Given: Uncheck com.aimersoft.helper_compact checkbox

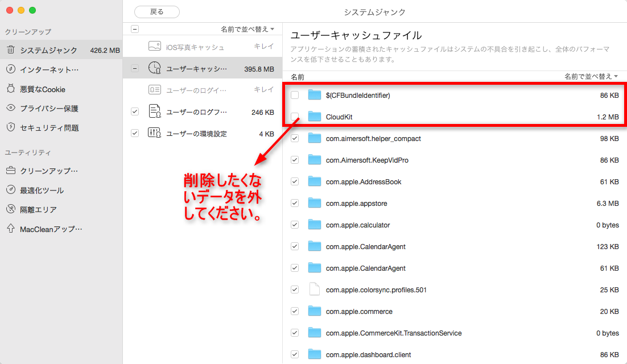Looking at the screenshot, I should pos(295,138).
